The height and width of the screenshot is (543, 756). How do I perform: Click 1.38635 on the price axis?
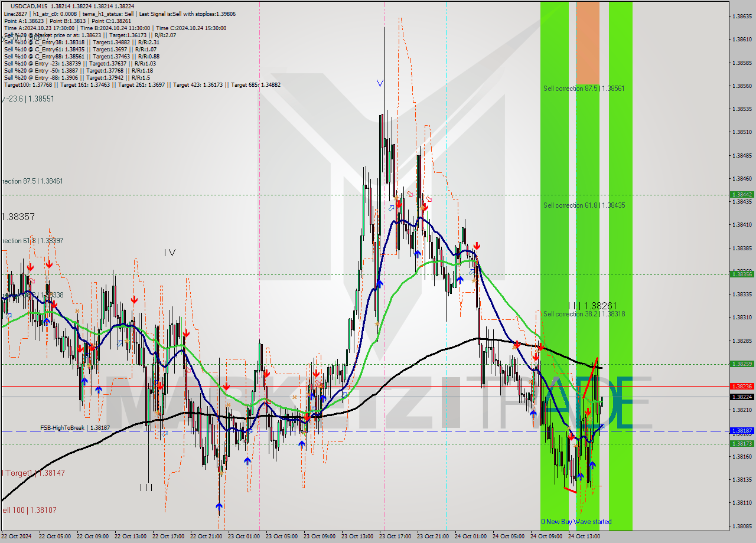click(x=742, y=16)
